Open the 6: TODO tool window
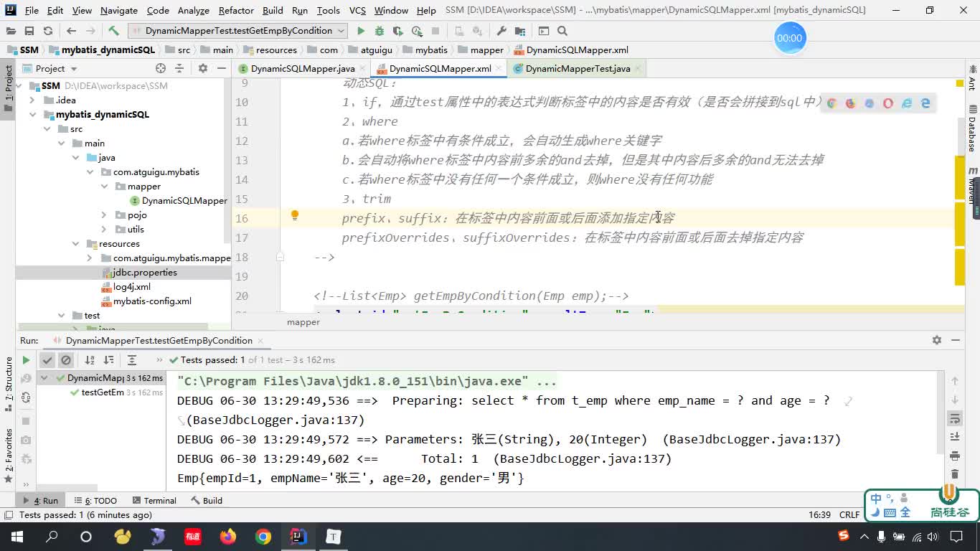Image resolution: width=980 pixels, height=551 pixels. (x=95, y=501)
